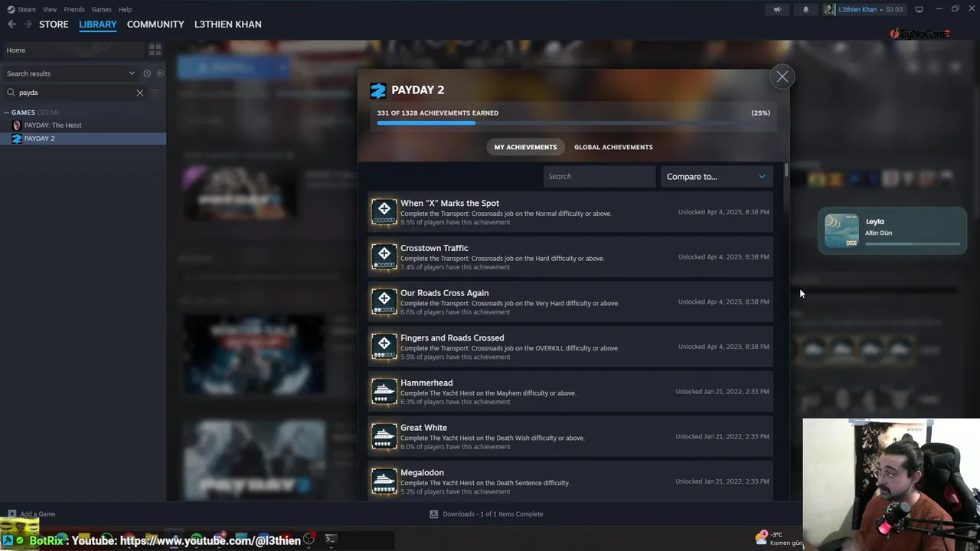Click the PAYDAY 2 logo in dialog header
The height and width of the screenshot is (551, 980).
(378, 90)
